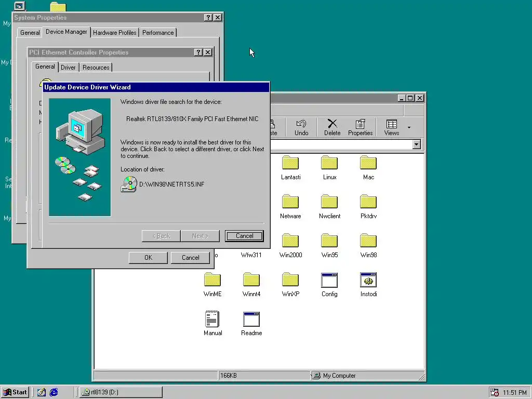Click Cancel in the Update Device Driver Wizard

(244, 236)
